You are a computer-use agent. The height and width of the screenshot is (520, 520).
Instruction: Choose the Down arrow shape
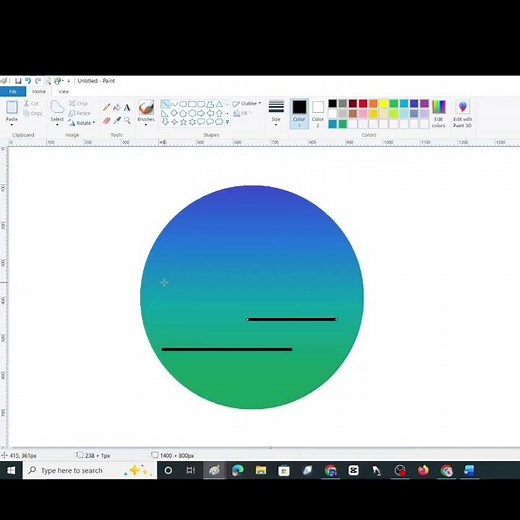[165, 122]
